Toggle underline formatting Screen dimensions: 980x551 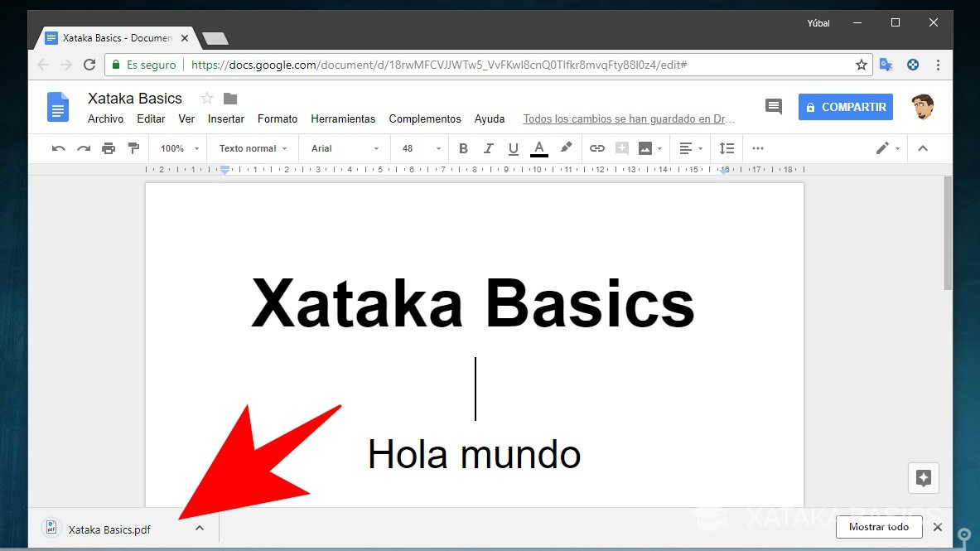point(514,148)
